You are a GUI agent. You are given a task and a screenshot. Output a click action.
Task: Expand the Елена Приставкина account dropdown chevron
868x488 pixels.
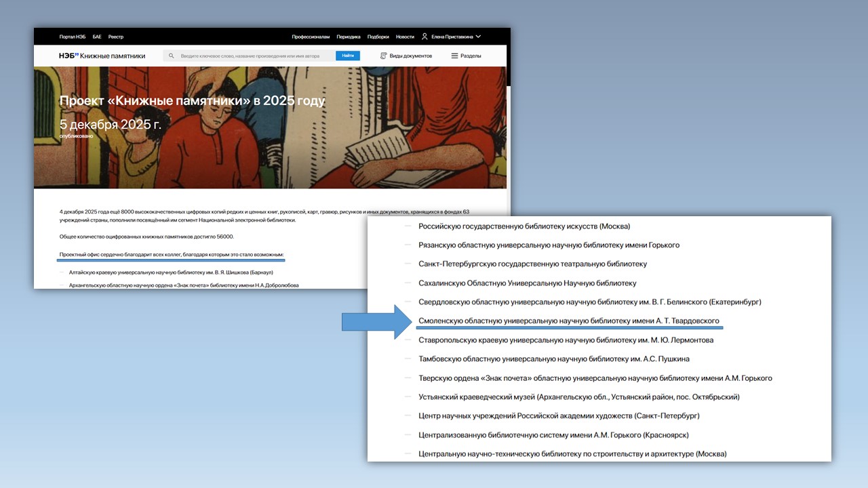478,37
